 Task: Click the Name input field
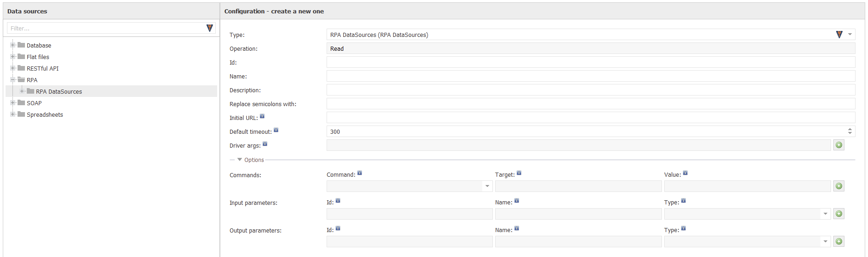591,76
